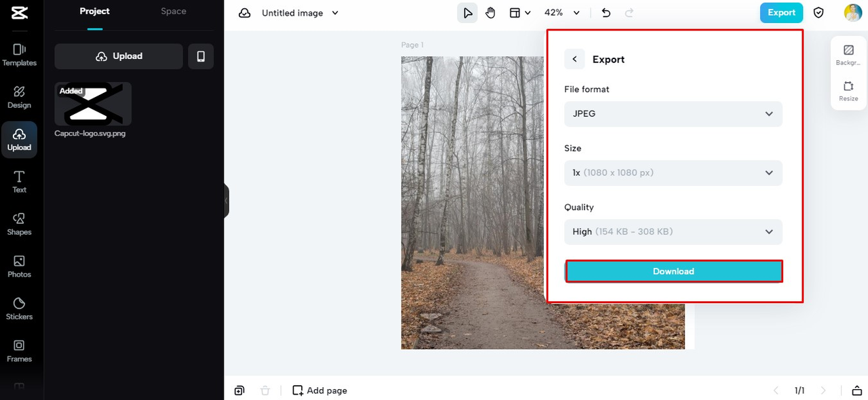Click the next page arrow

tap(823, 391)
